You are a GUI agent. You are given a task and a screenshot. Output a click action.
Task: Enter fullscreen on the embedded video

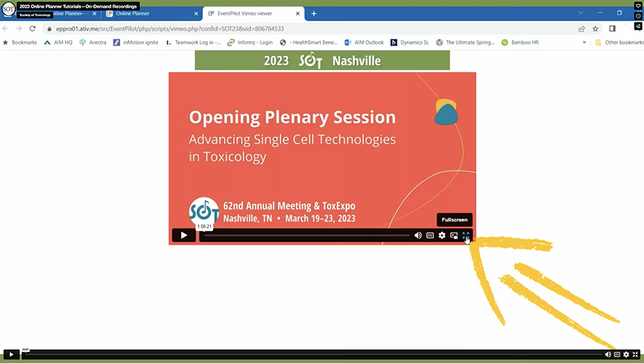(466, 235)
